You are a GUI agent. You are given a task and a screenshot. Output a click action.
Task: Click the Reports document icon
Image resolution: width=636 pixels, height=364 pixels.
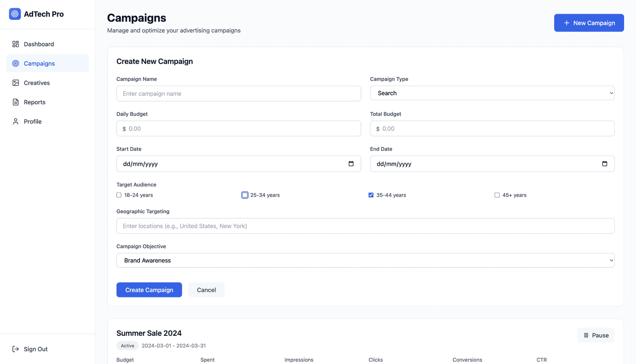tap(15, 102)
